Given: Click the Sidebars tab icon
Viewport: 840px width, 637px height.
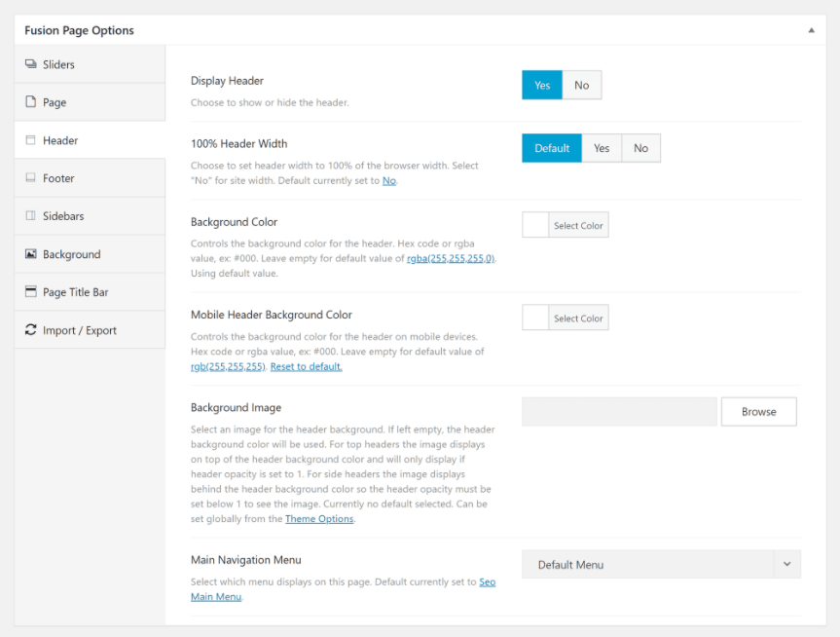Looking at the screenshot, I should (31, 215).
